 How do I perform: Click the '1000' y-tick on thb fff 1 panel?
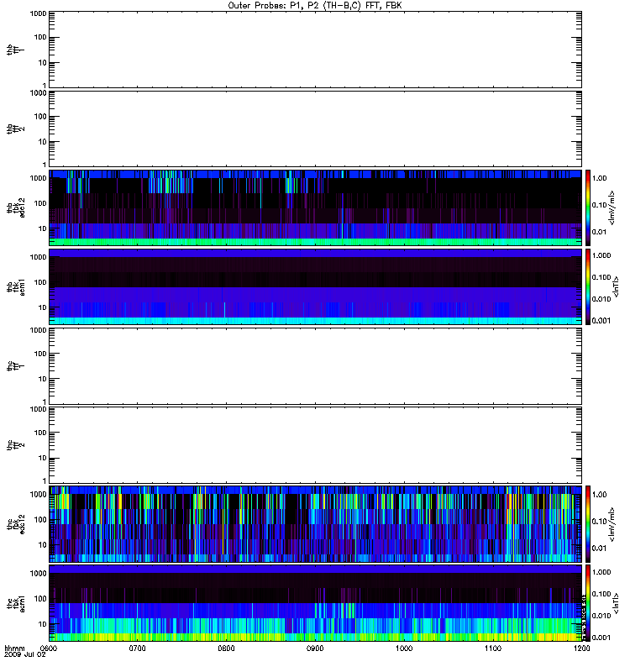38,13
